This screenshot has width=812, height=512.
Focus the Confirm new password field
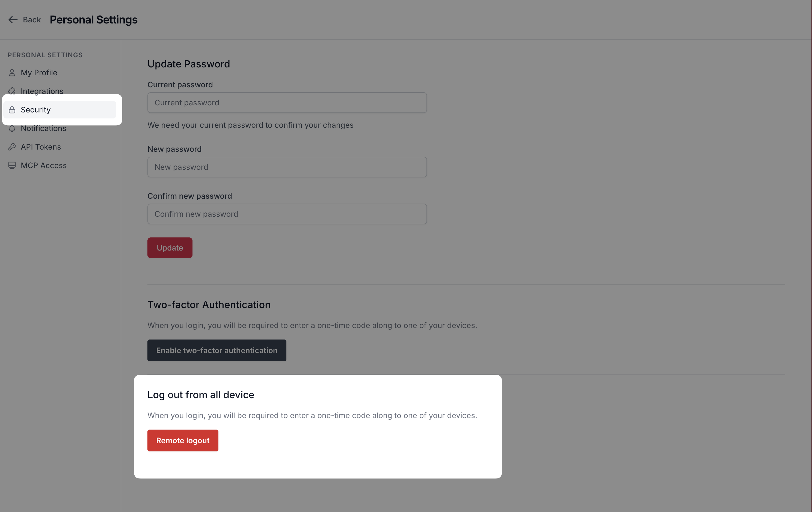click(287, 214)
